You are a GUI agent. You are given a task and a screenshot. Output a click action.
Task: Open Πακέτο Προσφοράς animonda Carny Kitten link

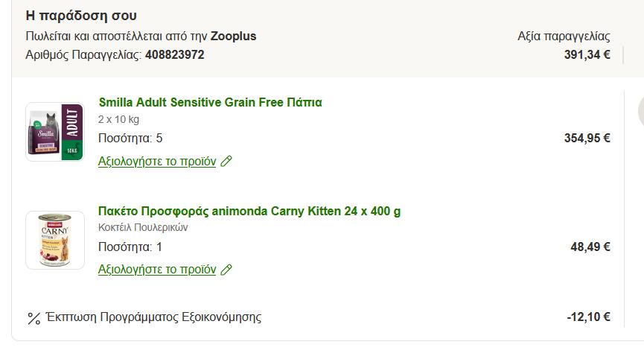pos(249,211)
